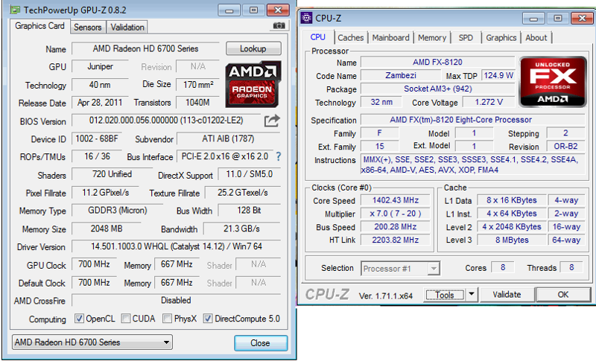The image size is (596, 364).
Task: Click the OK button in CPU-Z
Action: (x=563, y=295)
